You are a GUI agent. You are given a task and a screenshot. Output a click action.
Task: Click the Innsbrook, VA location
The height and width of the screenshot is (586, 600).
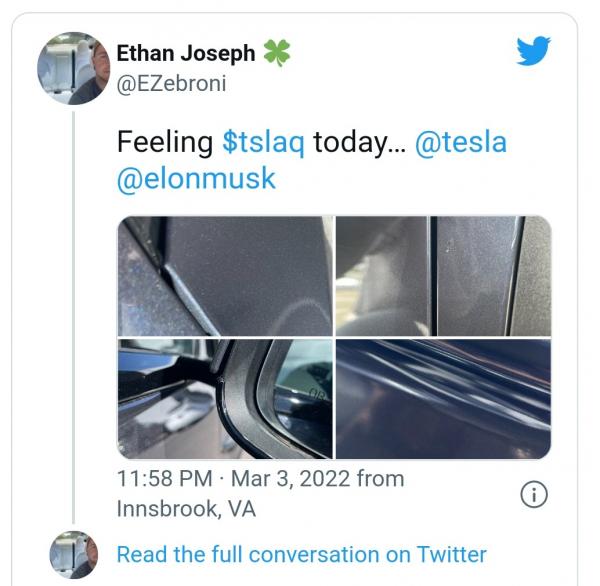point(186,509)
